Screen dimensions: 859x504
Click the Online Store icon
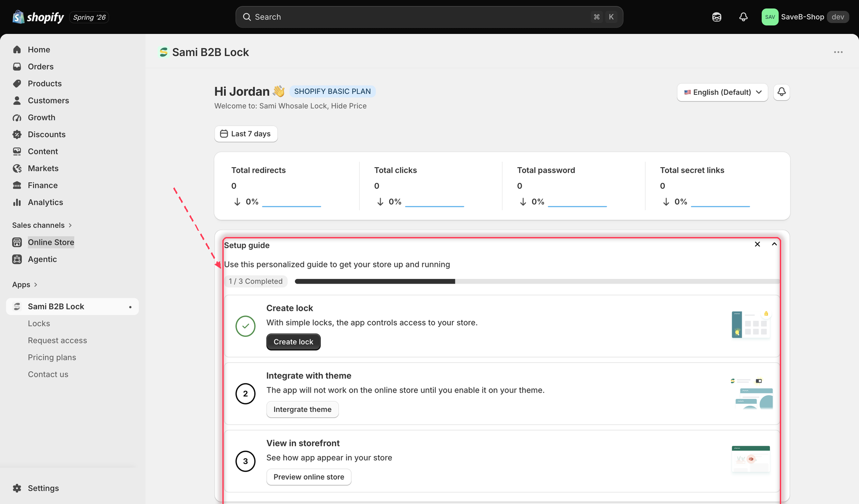tap(17, 242)
